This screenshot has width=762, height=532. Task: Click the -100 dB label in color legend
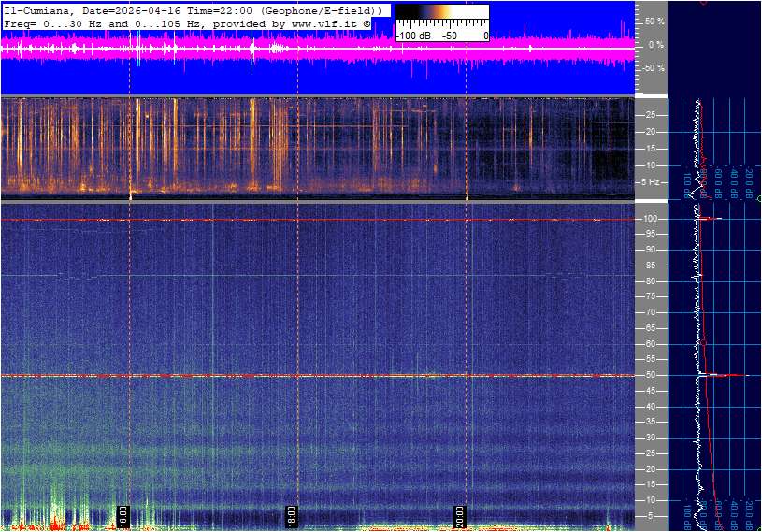click(x=412, y=35)
